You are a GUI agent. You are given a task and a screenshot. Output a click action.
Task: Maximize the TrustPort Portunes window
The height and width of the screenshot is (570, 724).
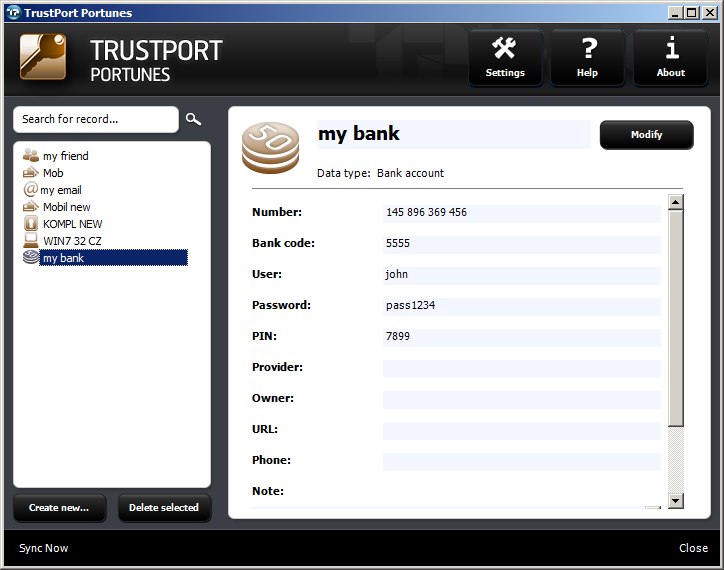(692, 12)
